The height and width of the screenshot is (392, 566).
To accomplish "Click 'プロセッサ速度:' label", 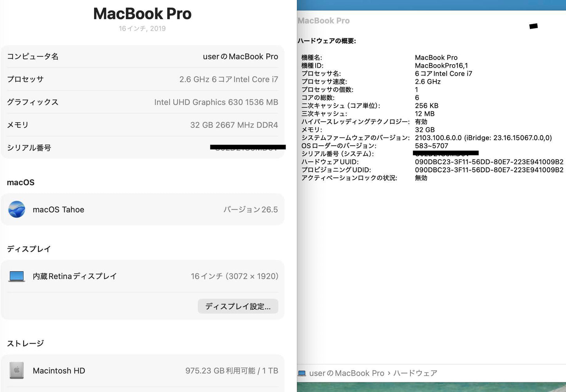I will coord(324,81).
